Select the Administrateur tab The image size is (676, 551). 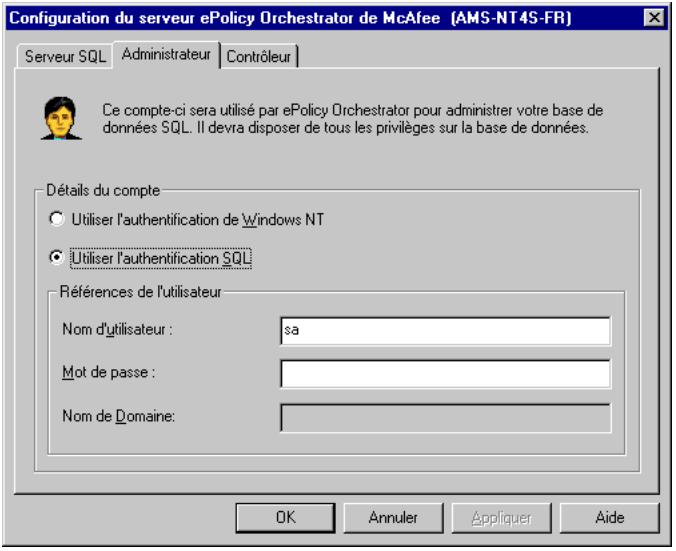coord(166,54)
